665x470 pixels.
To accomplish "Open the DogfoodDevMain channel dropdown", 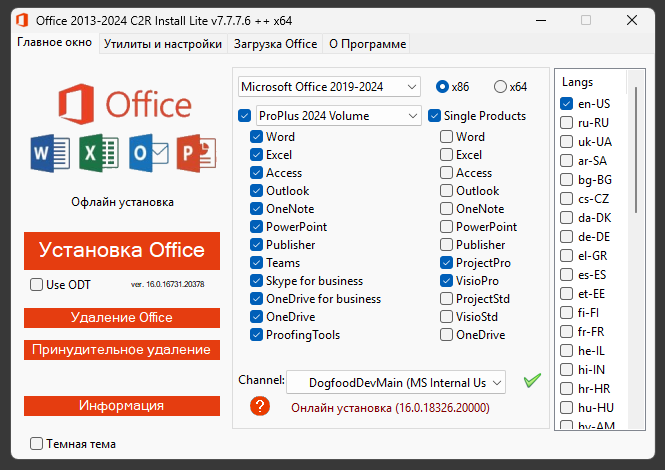I will (396, 382).
